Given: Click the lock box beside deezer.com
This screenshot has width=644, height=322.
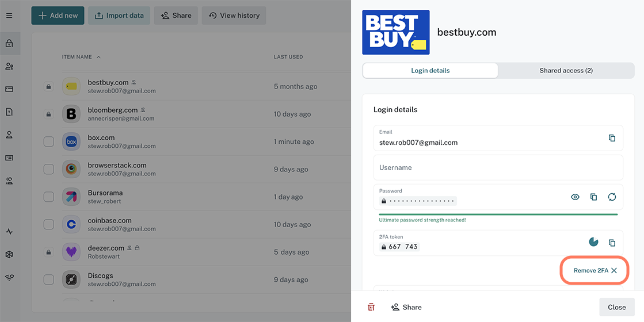Looking at the screenshot, I should tap(48, 252).
